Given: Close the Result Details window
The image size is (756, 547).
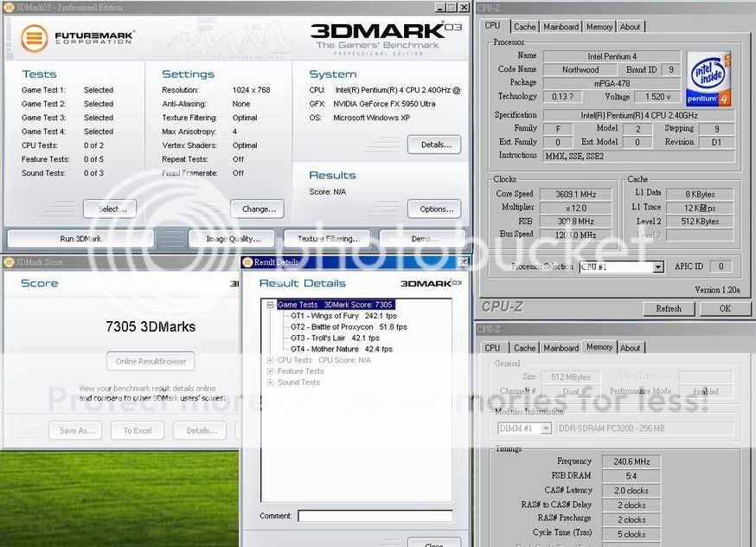Looking at the screenshot, I should point(464,261).
